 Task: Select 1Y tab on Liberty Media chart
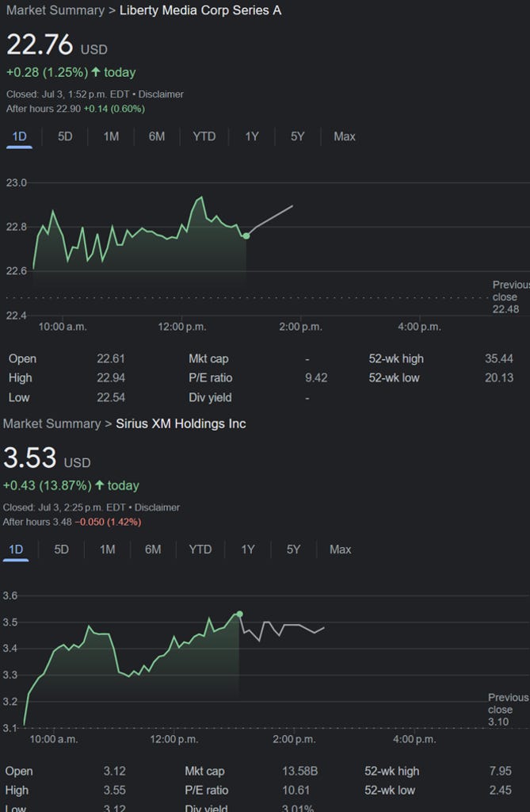(252, 136)
